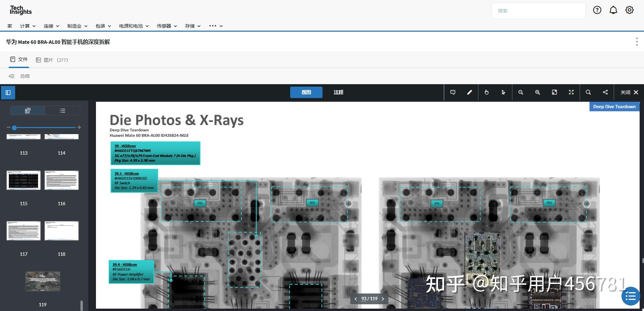Adjust the thumbnail size slider handle
The image size is (644, 311).
[x=14, y=128]
